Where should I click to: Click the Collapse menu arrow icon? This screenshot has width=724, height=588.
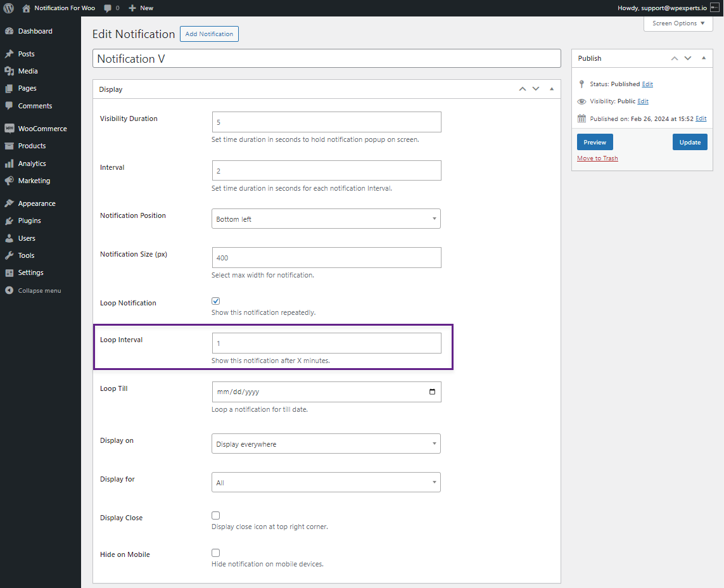[10, 291]
